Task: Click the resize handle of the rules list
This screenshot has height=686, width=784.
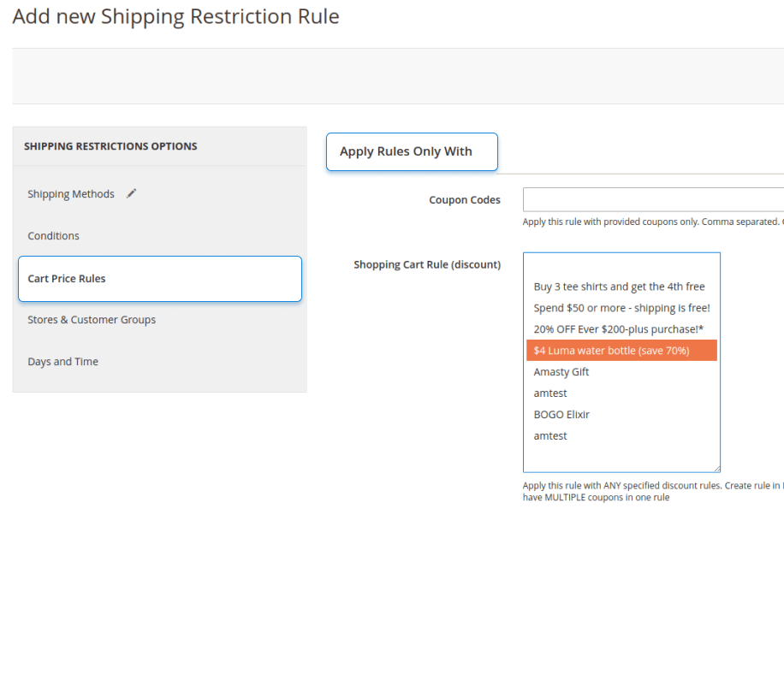Action: pos(716,469)
